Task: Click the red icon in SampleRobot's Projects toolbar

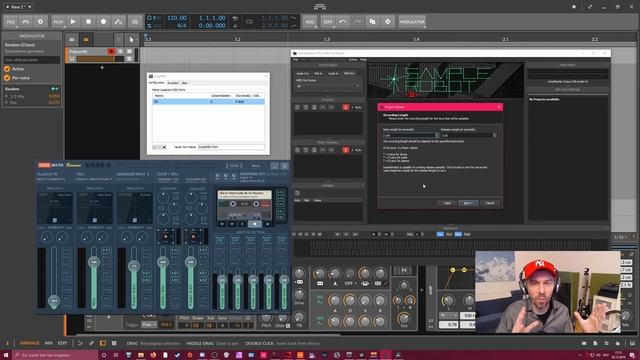Action: (346, 107)
